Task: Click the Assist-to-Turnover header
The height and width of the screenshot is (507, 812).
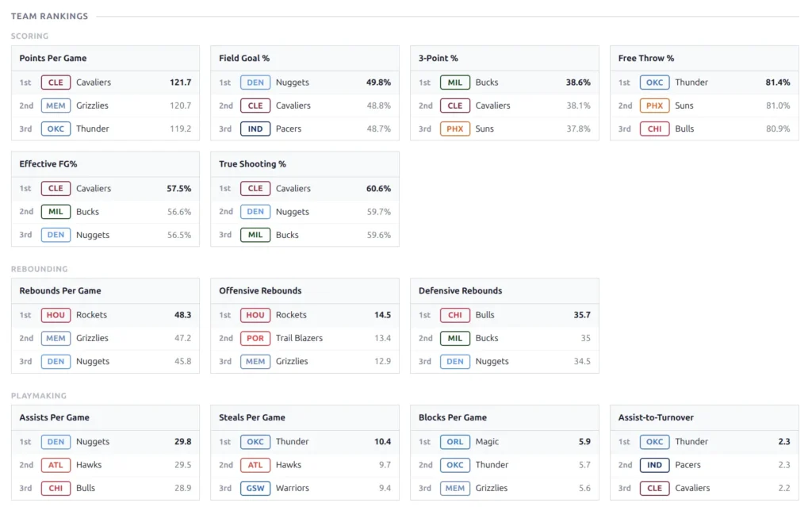Action: 704,417
